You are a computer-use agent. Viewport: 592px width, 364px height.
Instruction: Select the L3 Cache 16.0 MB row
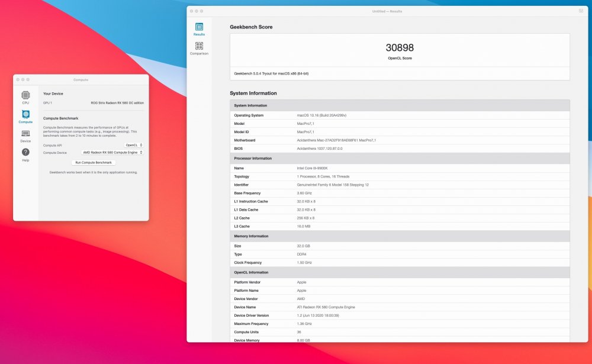(400, 226)
